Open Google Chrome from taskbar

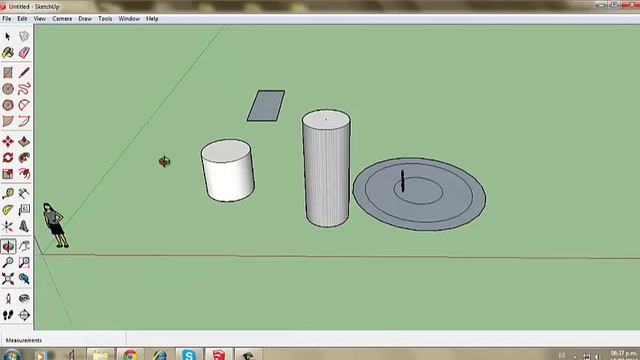tap(130, 355)
